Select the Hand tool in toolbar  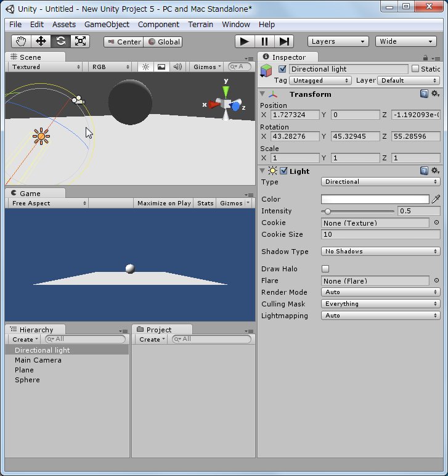(x=21, y=41)
